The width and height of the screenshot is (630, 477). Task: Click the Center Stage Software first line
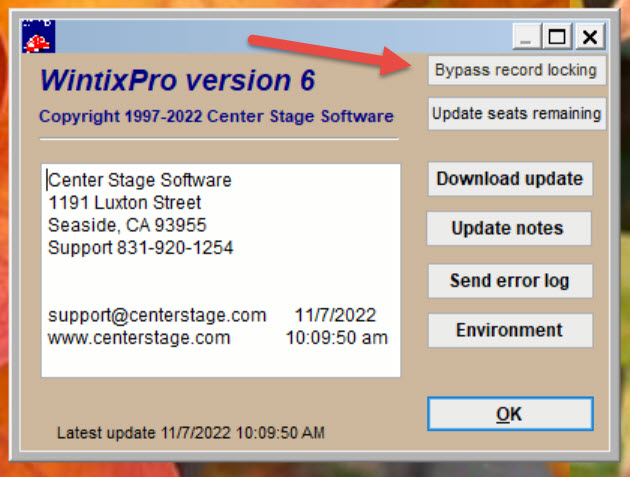(x=140, y=180)
